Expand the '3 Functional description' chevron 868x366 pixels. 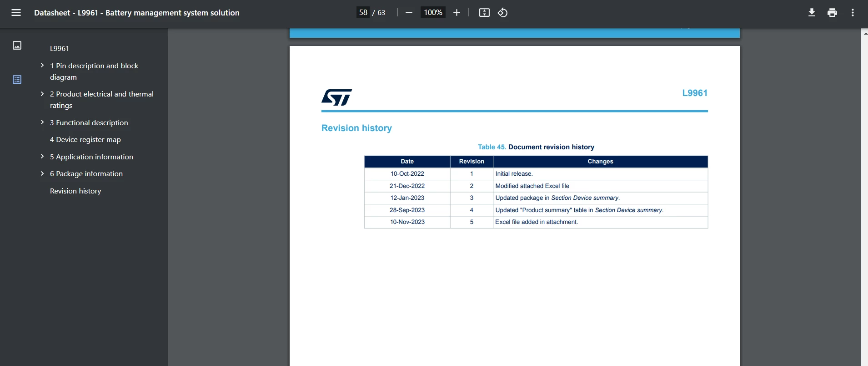pyautogui.click(x=42, y=122)
